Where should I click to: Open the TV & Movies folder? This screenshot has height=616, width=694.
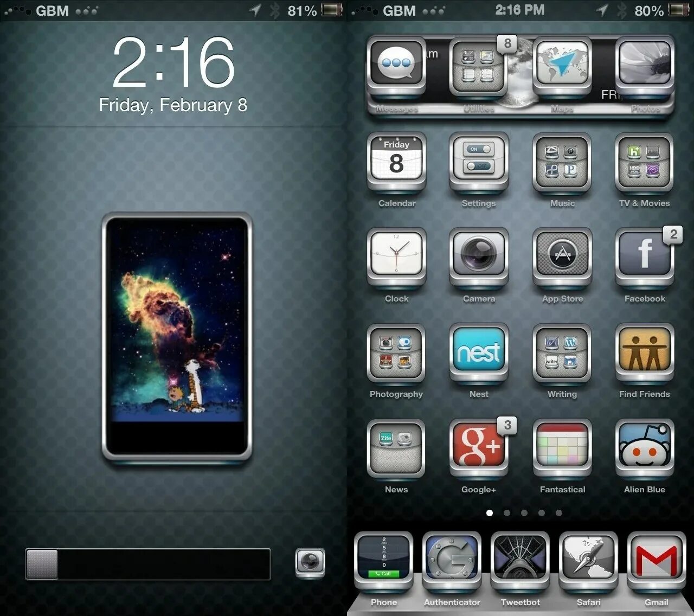point(645,162)
